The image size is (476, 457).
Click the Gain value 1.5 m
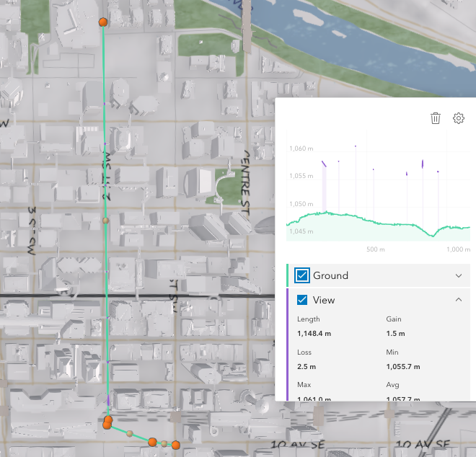point(395,334)
